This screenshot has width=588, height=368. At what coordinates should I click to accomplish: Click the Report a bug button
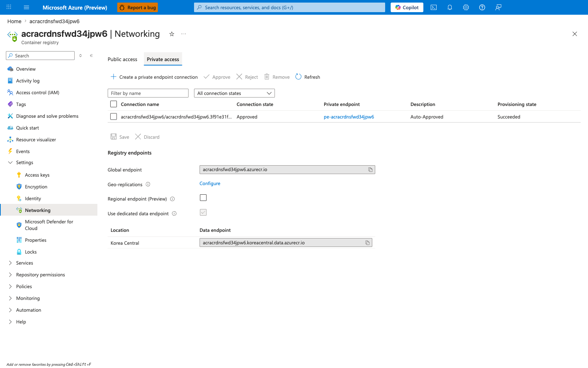(137, 7)
